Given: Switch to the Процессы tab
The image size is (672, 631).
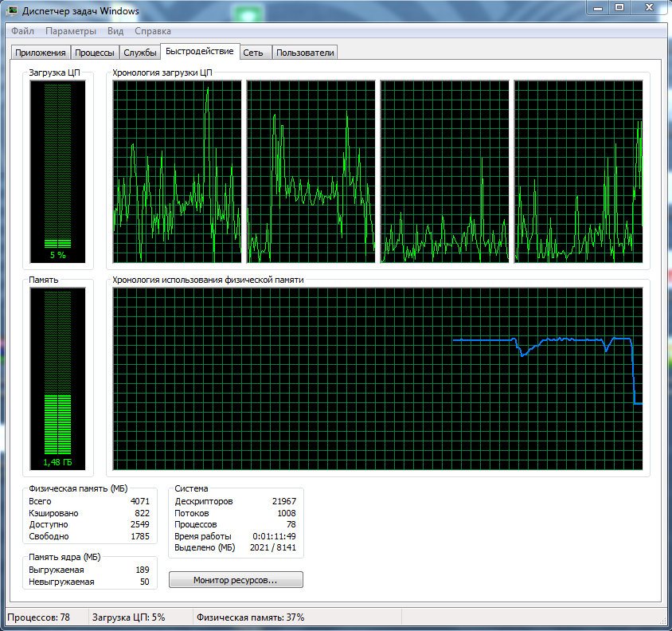Looking at the screenshot, I should tap(95, 53).
